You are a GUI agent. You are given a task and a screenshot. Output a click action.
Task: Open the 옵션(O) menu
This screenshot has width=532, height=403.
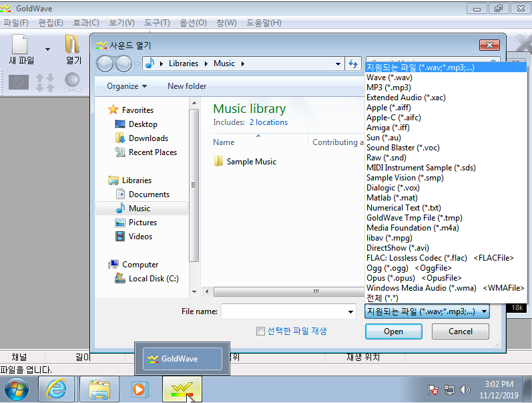193,23
